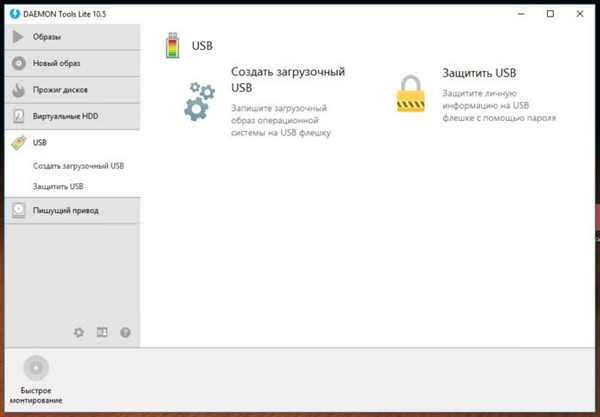This screenshot has height=417, width=600.
Task: Choose the Создать загрузочный USB sidebar subitem
Action: click(x=78, y=166)
